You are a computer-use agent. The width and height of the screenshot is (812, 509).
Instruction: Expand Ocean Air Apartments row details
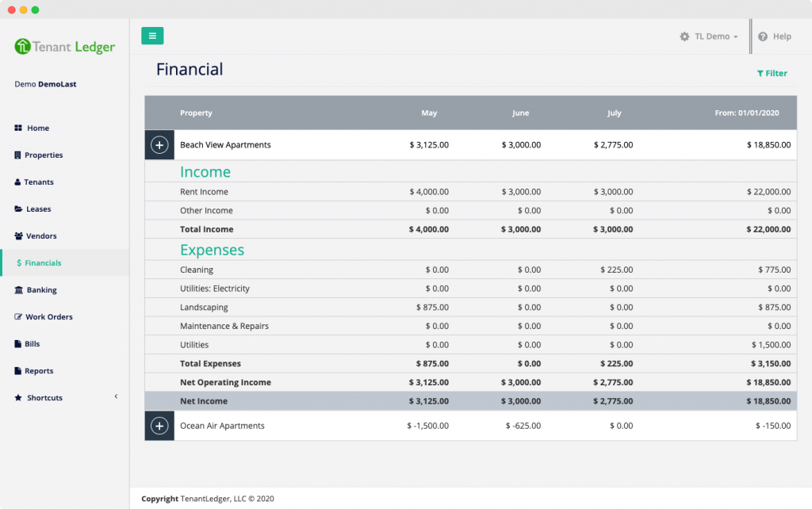click(159, 426)
